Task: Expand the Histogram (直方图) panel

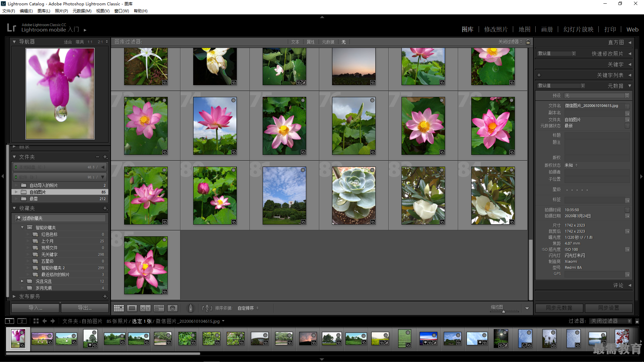Action: coord(630,43)
